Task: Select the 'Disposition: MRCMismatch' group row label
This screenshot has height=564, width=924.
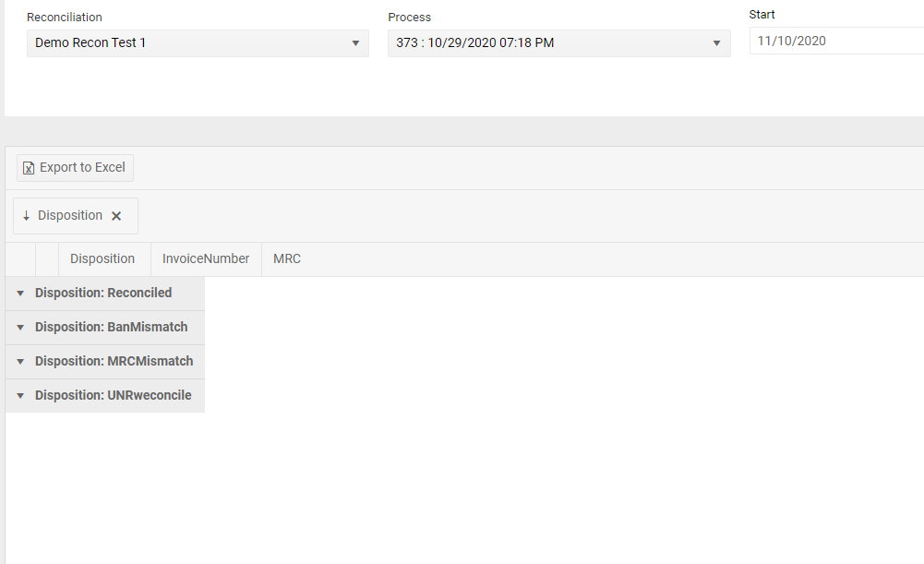Action: click(114, 361)
